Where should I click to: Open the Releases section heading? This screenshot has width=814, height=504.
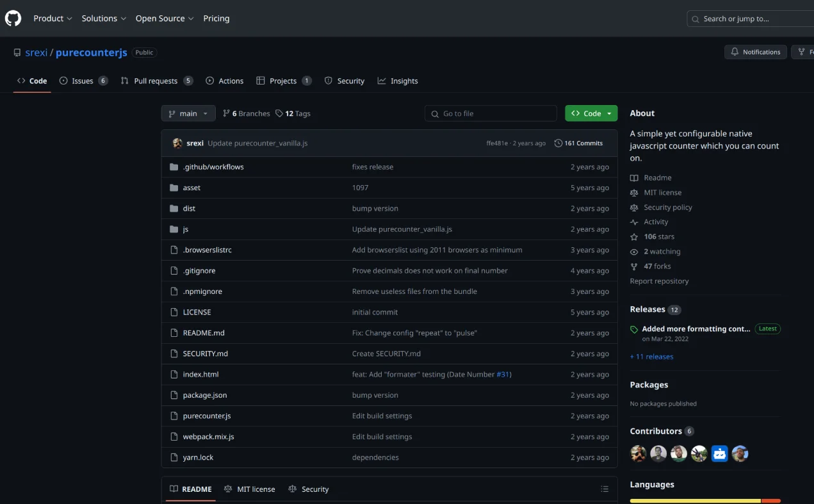647,309
